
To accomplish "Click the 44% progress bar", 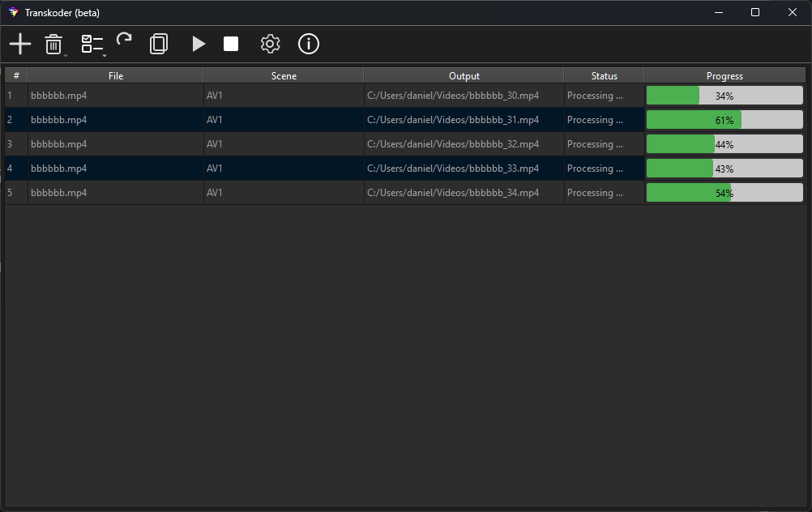I will tap(724, 144).
